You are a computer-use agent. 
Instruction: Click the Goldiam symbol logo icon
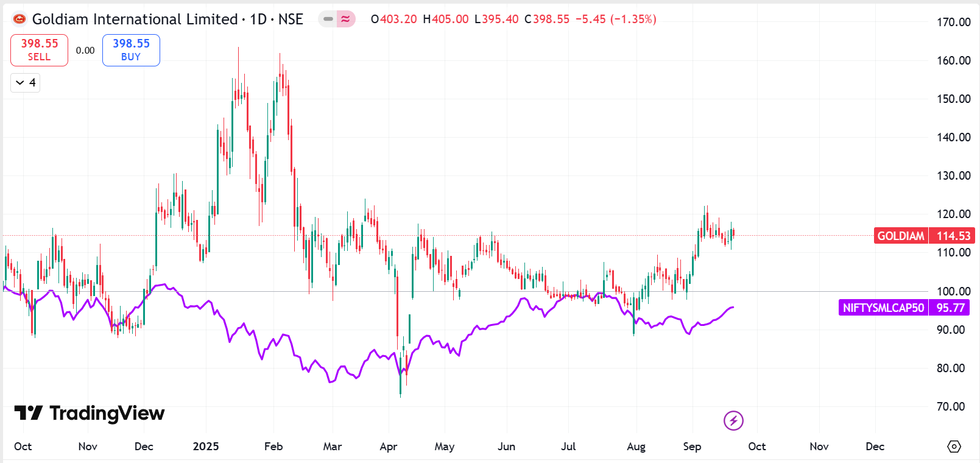point(19,19)
